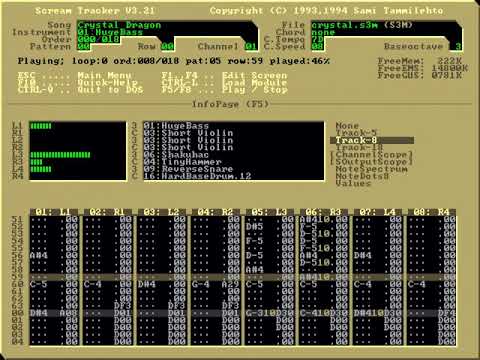This screenshot has height=360, width=480.
Task: Click note C-4 in track 08 row 60
Action: point(417,284)
